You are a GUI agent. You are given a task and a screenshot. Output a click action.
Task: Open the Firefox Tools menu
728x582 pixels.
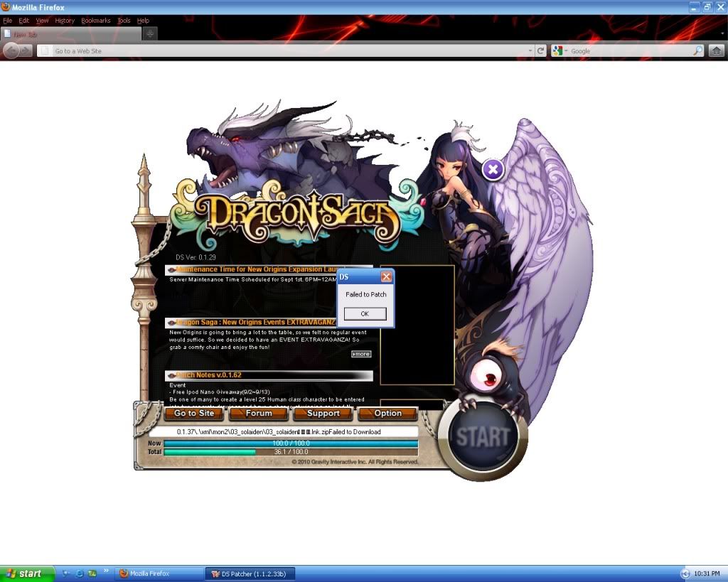click(x=124, y=21)
